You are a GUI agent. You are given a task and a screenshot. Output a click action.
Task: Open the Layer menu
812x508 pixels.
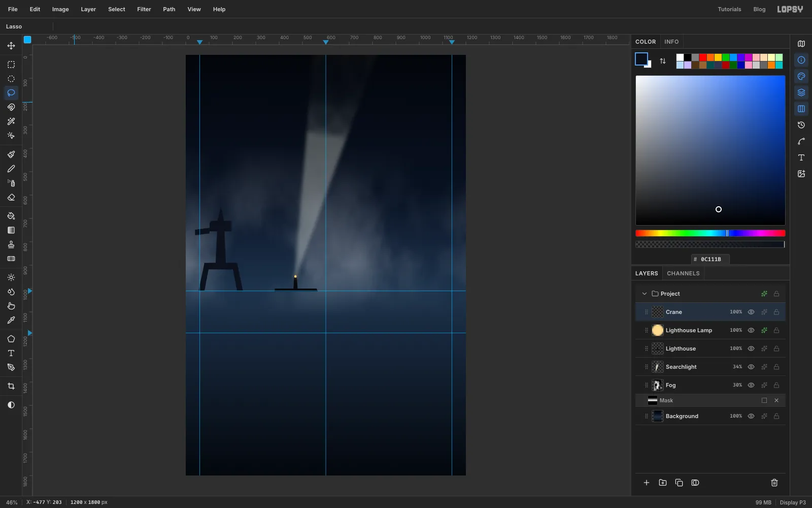click(88, 9)
